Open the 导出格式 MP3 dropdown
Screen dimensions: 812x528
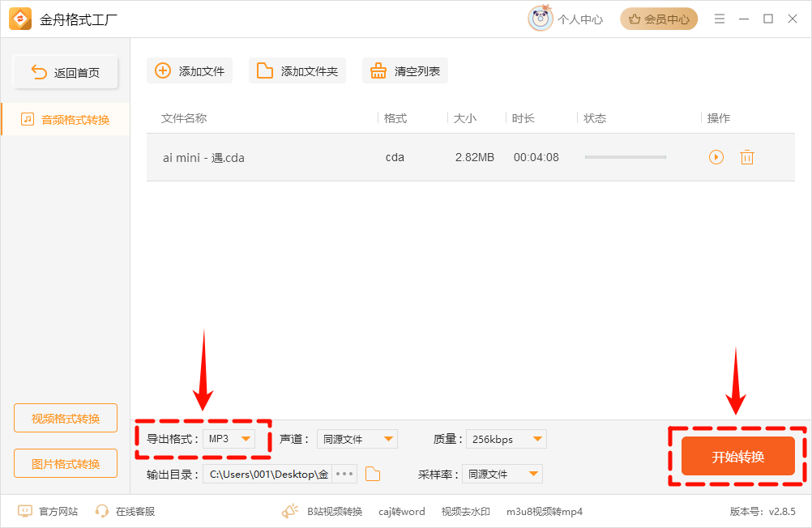tap(229, 439)
